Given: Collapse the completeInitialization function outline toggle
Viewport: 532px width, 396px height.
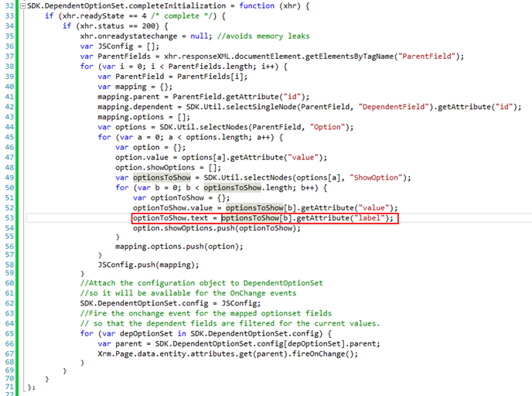Looking at the screenshot, I should (x=22, y=6).
